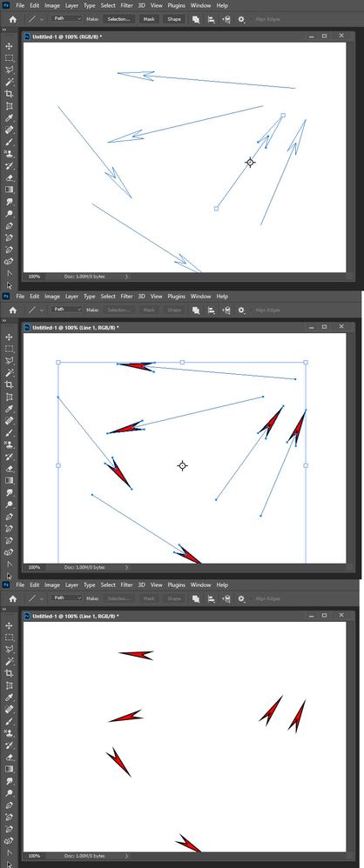The height and width of the screenshot is (868, 364).
Task: Select Brush tool in the bounding-box window
Action: (9, 433)
